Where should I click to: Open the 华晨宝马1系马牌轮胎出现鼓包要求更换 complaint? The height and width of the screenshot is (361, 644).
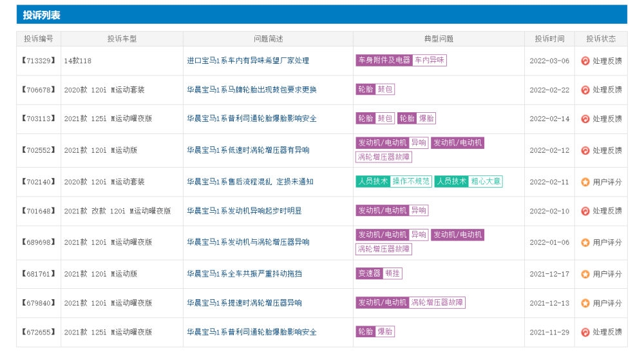pyautogui.click(x=252, y=90)
